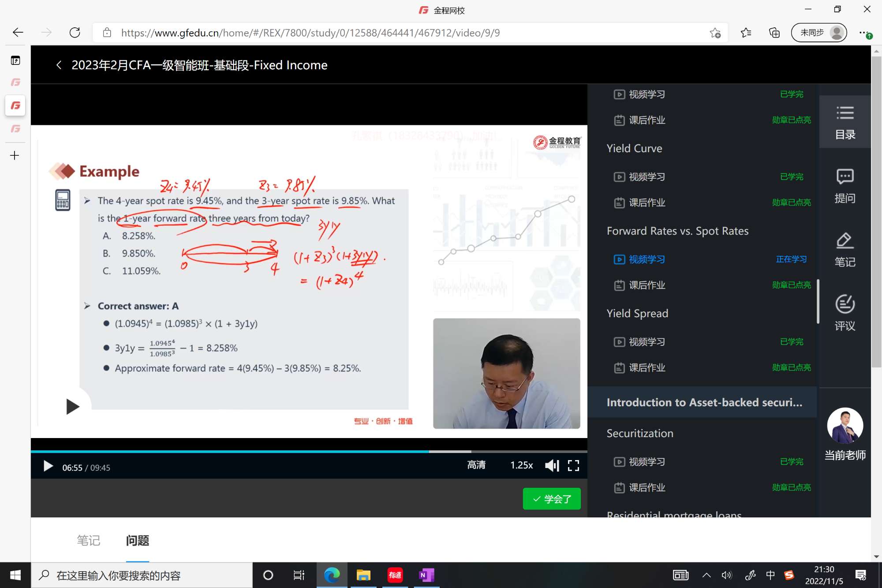Expand Introduction to Asset-backed securities chapter
Image resolution: width=882 pixels, height=588 pixels.
(x=704, y=402)
